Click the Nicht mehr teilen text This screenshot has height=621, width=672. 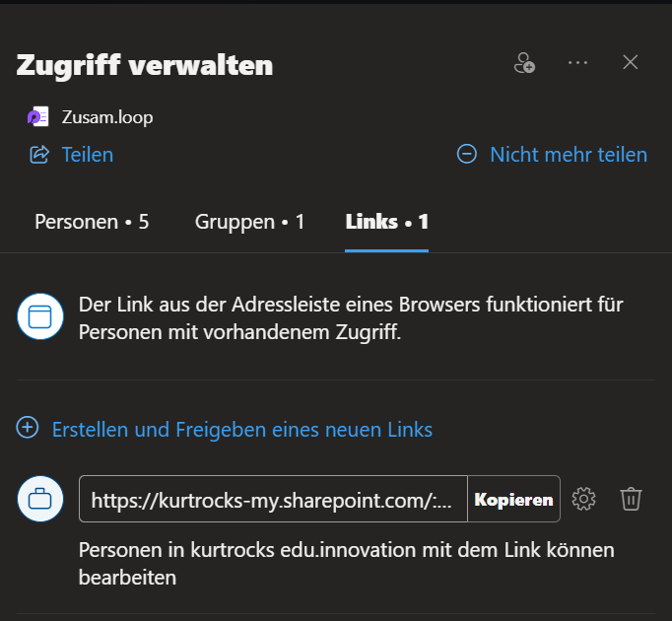[x=569, y=155]
